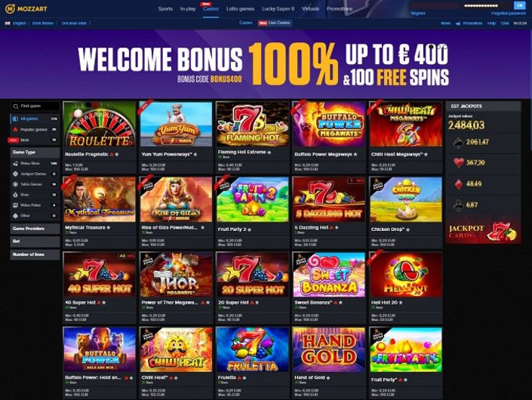Click the Register link

[x=418, y=14]
